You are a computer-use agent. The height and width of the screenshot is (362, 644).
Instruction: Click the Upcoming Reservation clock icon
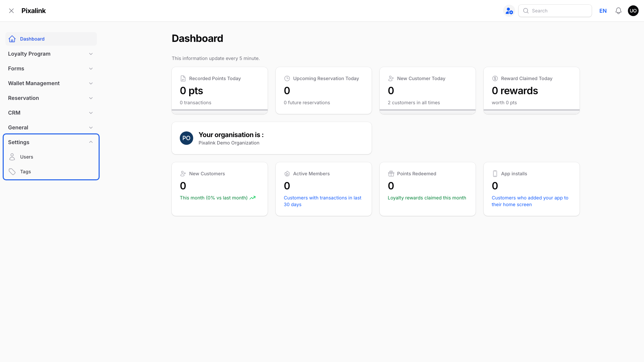tap(287, 78)
